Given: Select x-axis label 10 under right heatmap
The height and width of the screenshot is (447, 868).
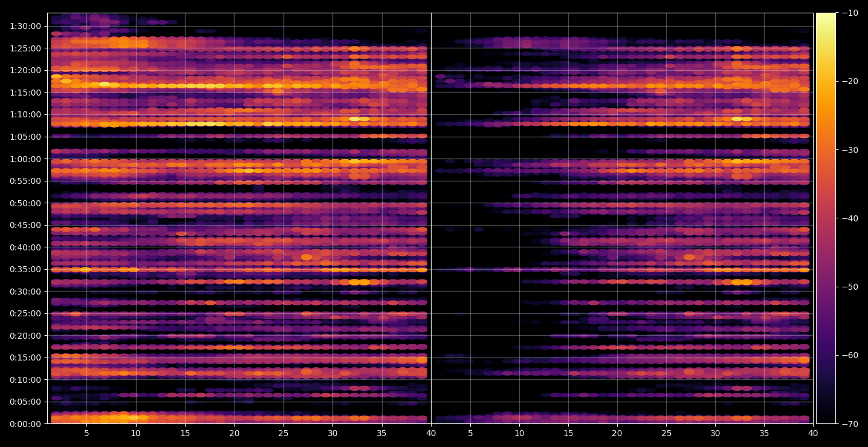Looking at the screenshot, I should [519, 434].
